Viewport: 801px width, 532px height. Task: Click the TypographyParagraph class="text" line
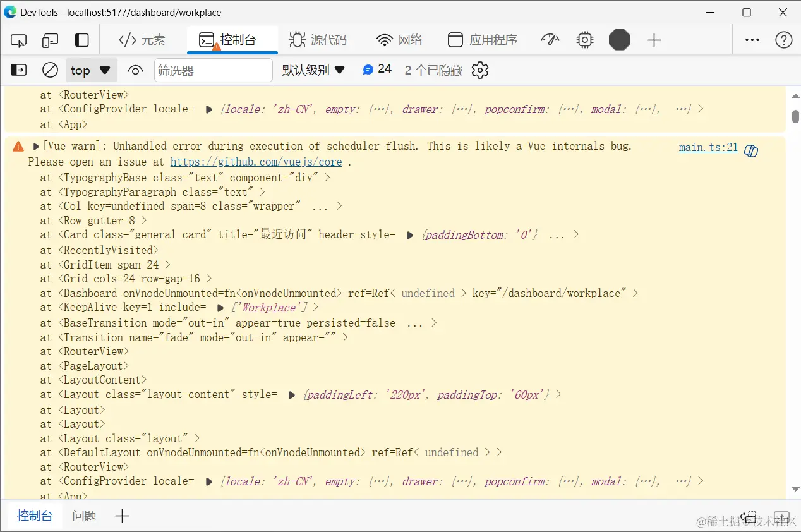point(153,191)
